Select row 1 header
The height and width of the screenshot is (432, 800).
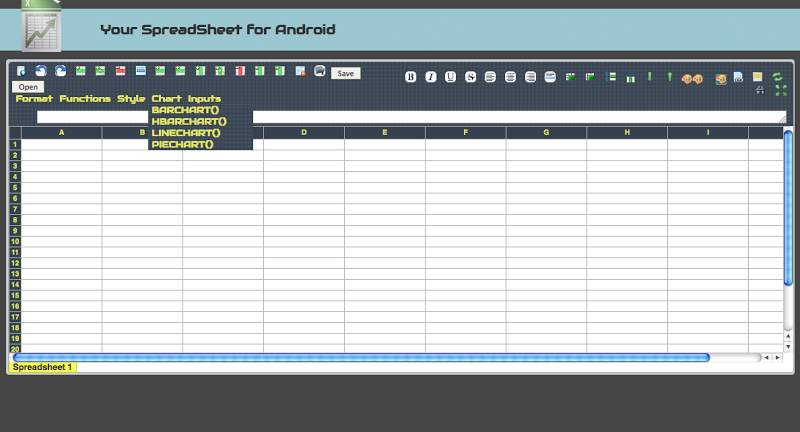pos(15,144)
